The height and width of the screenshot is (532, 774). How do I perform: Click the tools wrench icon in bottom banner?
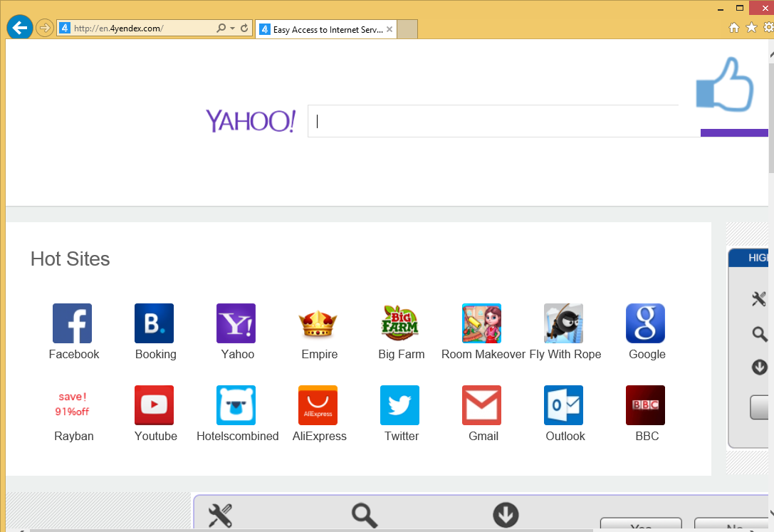220,516
